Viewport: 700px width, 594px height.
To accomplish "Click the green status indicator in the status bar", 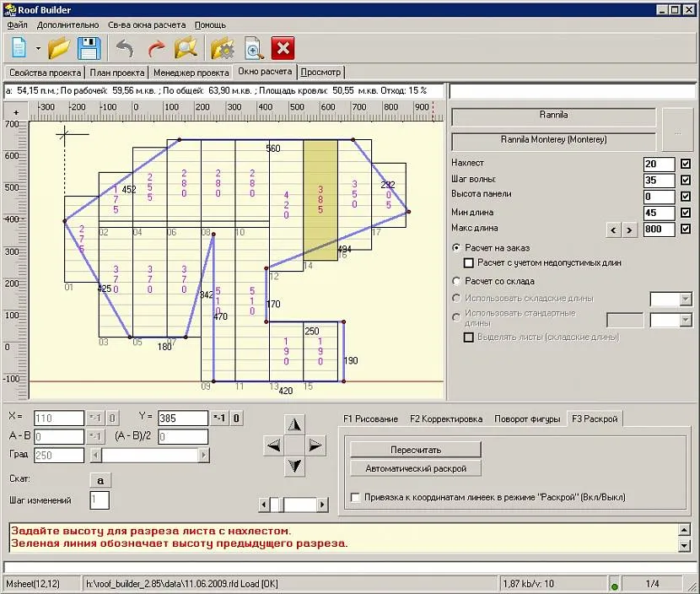I will [614, 586].
